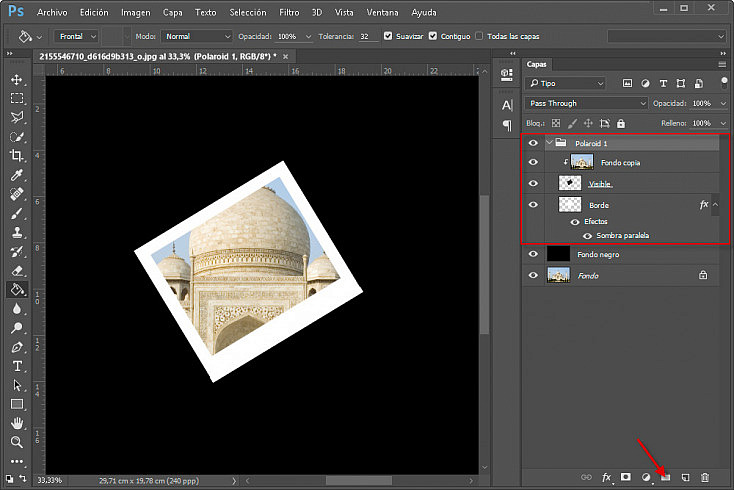The width and height of the screenshot is (734, 490).
Task: Open the Edición menu
Action: [94, 13]
